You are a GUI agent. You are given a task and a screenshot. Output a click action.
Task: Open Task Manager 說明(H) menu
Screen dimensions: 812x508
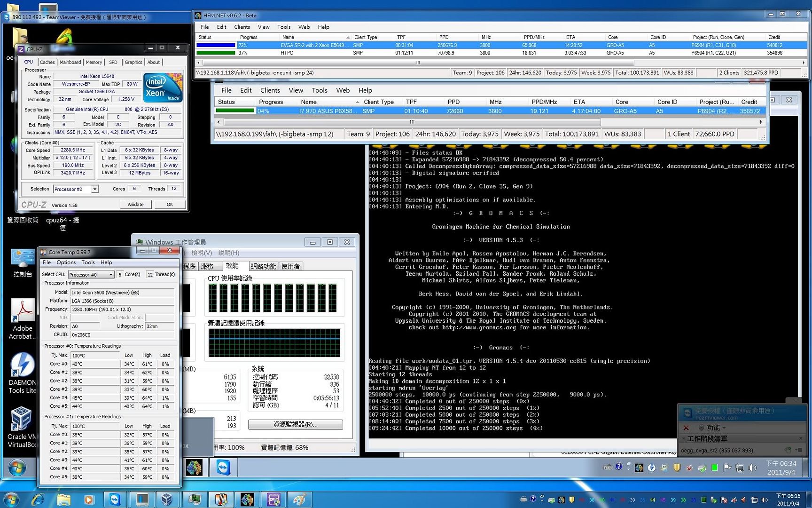click(229, 253)
